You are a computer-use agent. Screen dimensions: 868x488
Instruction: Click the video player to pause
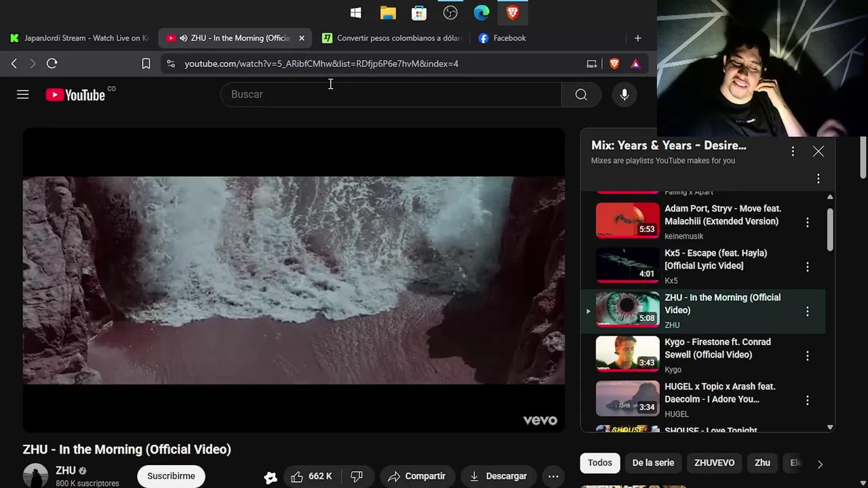click(x=294, y=280)
